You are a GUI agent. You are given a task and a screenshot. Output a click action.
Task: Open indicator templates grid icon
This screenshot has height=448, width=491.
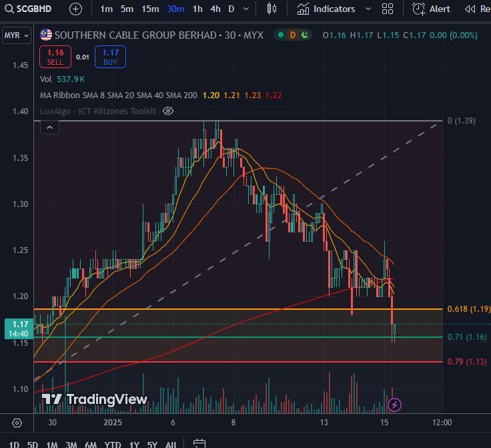[388, 9]
